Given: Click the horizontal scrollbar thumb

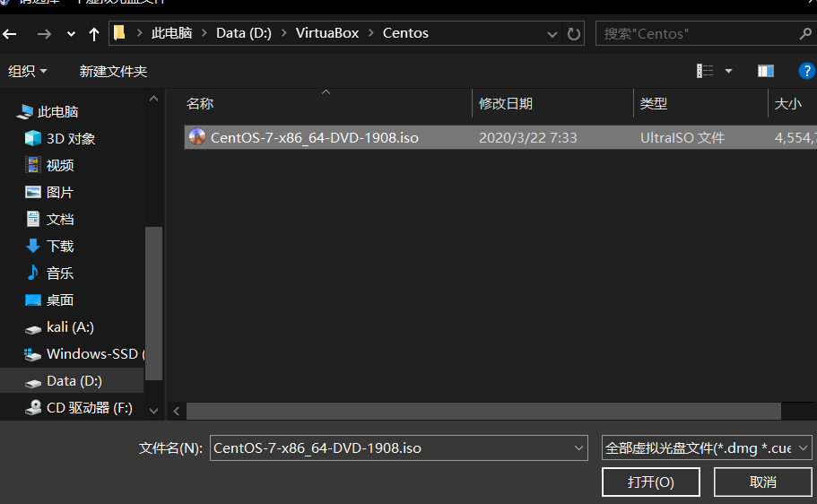Looking at the screenshot, I should [x=483, y=411].
